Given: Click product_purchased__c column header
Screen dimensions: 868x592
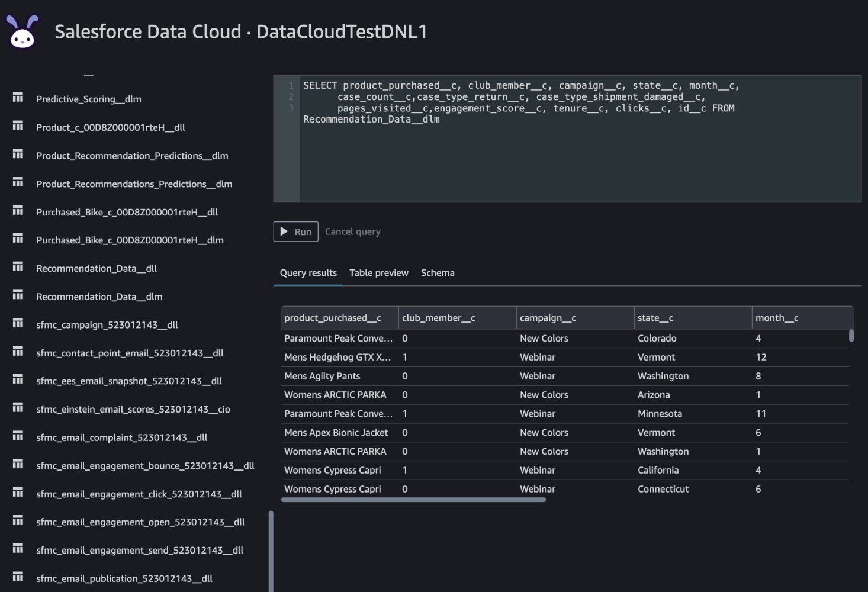Looking at the screenshot, I should point(339,318).
